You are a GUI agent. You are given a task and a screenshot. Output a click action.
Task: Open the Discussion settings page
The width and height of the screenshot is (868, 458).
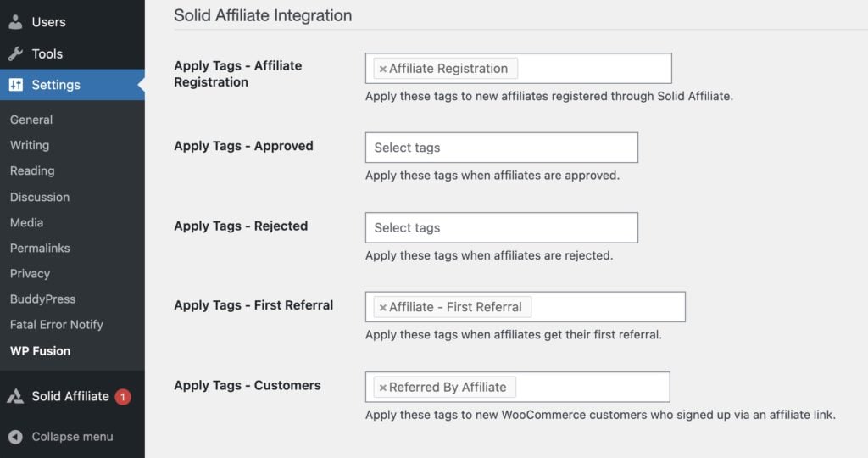pos(40,197)
